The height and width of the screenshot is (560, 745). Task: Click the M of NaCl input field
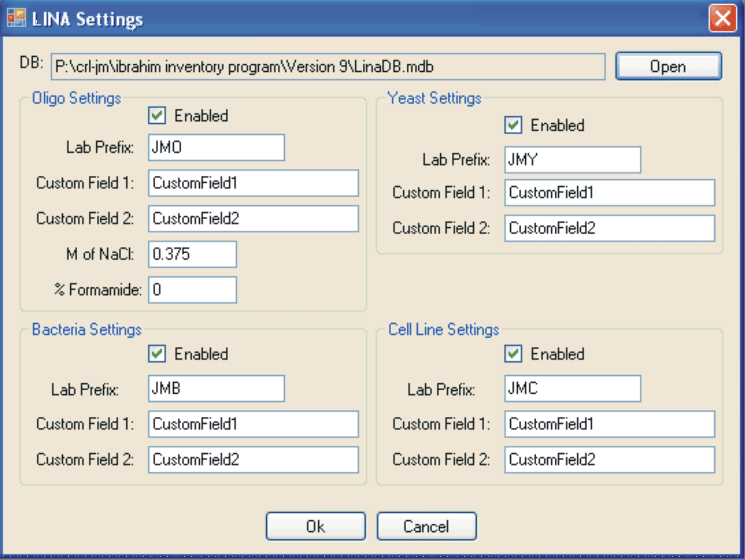(x=192, y=254)
